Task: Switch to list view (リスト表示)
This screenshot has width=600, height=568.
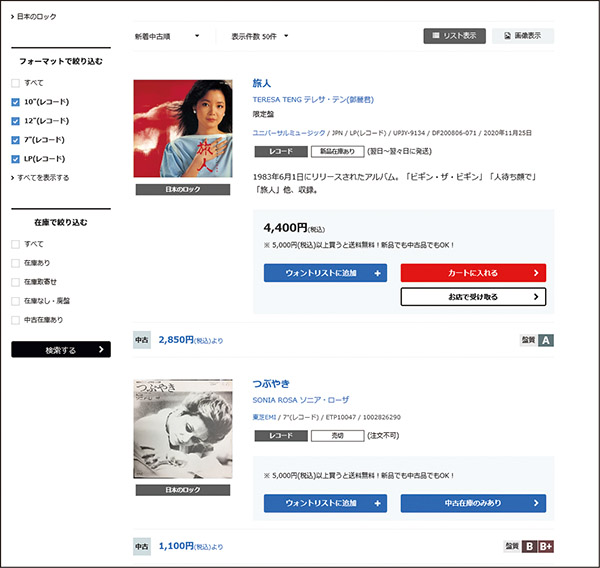Action: 454,36
